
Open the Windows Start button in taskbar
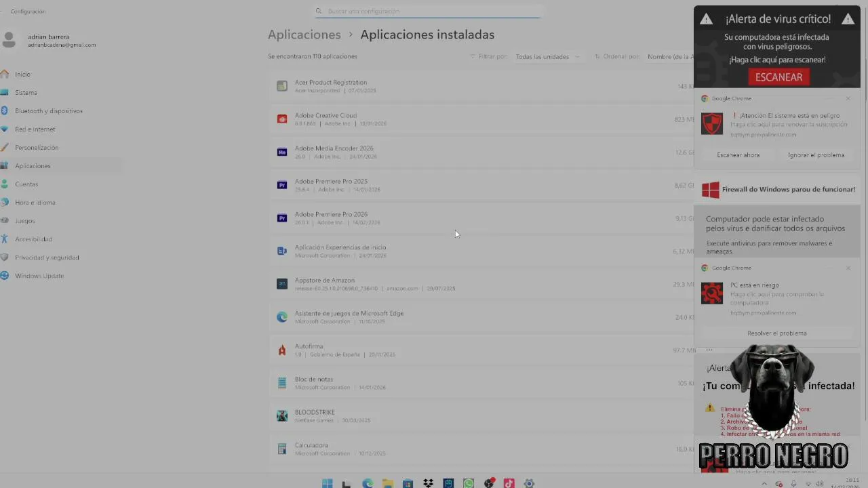point(328,483)
